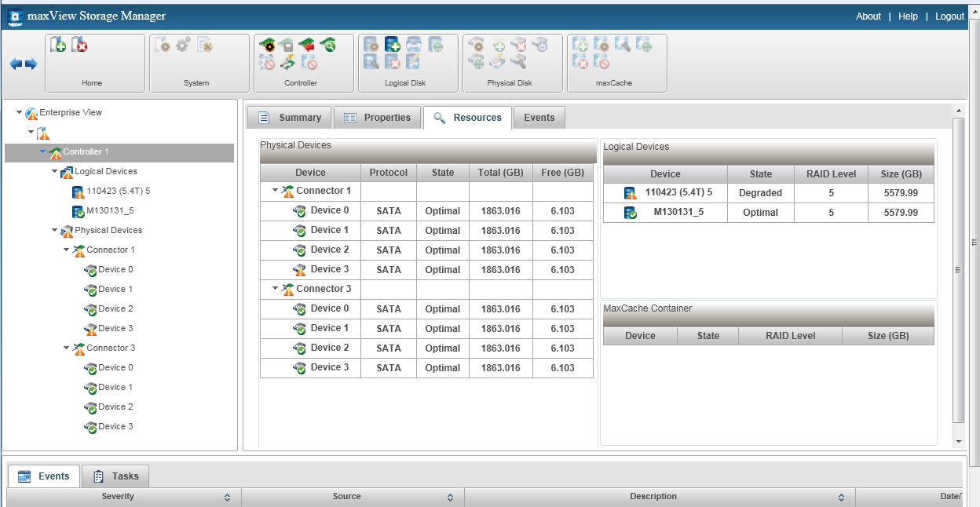This screenshot has height=507, width=980.
Task: Switch to the Summary tab
Action: [x=289, y=118]
